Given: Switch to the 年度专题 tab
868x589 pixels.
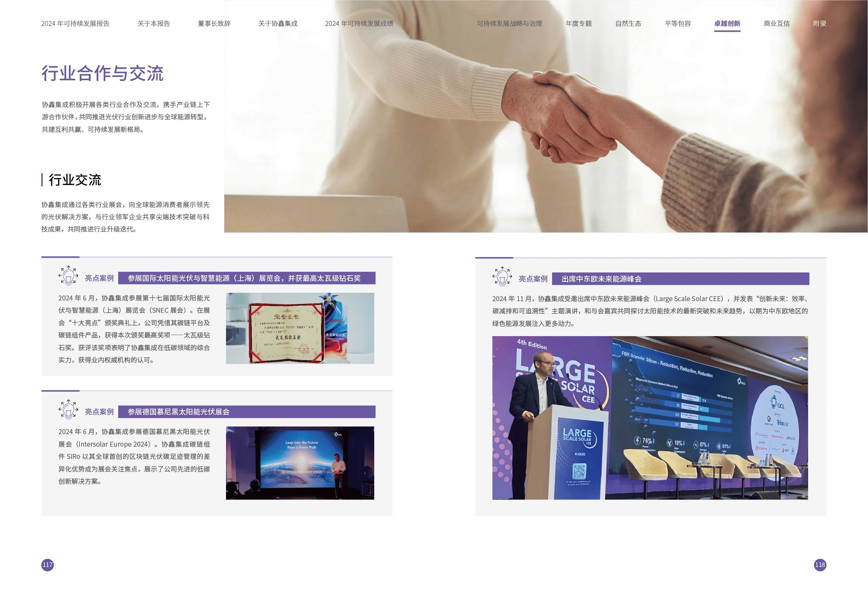Looking at the screenshot, I should pos(579,23).
